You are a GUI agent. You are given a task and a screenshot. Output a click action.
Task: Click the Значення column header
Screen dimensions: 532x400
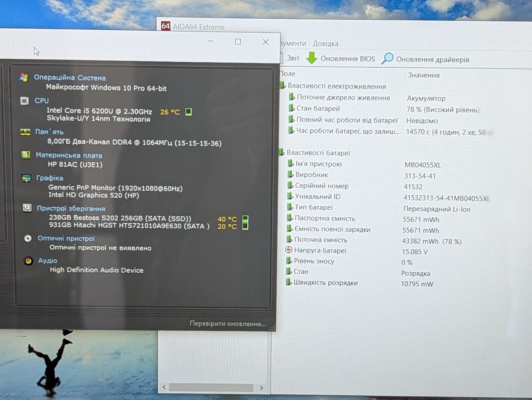coord(424,75)
